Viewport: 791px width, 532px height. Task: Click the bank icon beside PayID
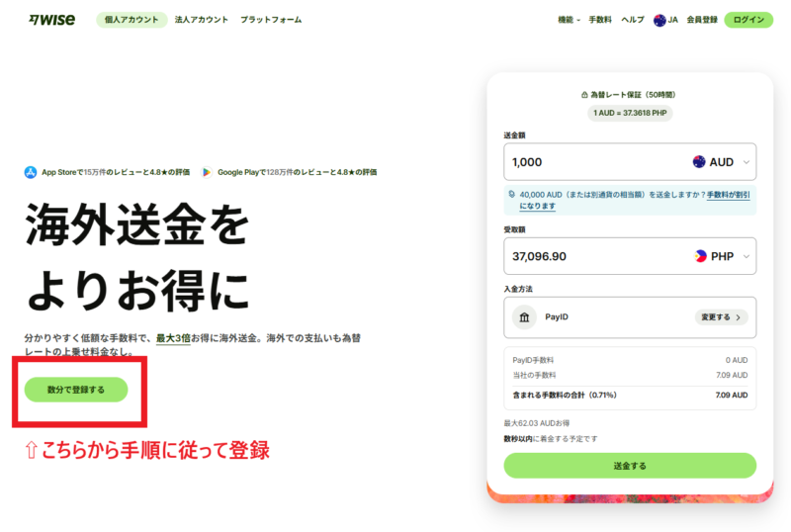[525, 317]
